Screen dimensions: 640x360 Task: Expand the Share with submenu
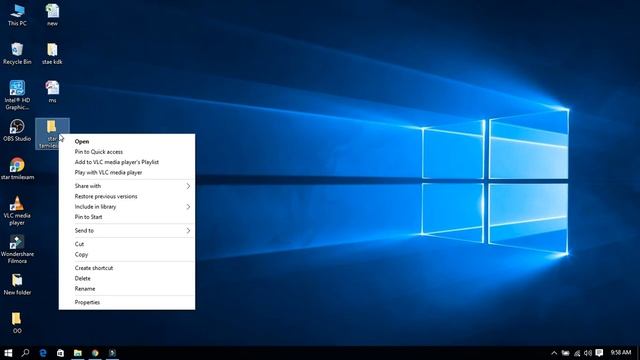(x=127, y=186)
